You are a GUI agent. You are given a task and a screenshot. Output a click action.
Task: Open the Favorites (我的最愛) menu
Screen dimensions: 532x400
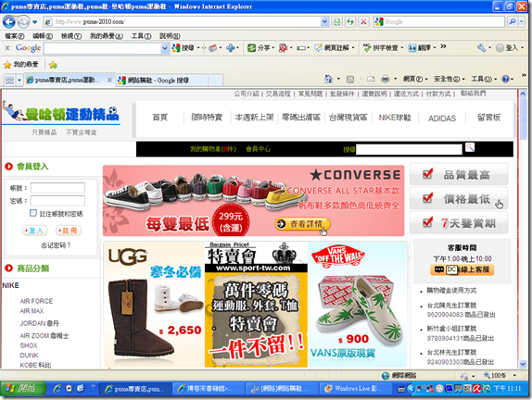click(107, 35)
